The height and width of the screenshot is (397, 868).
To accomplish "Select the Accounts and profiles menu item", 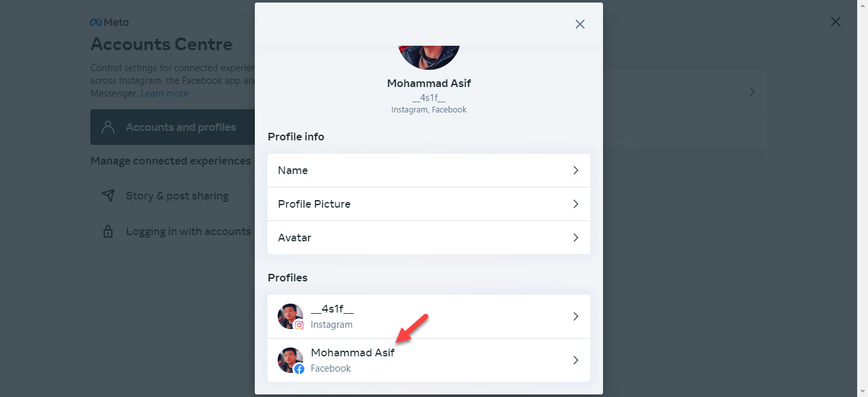I will 180,127.
